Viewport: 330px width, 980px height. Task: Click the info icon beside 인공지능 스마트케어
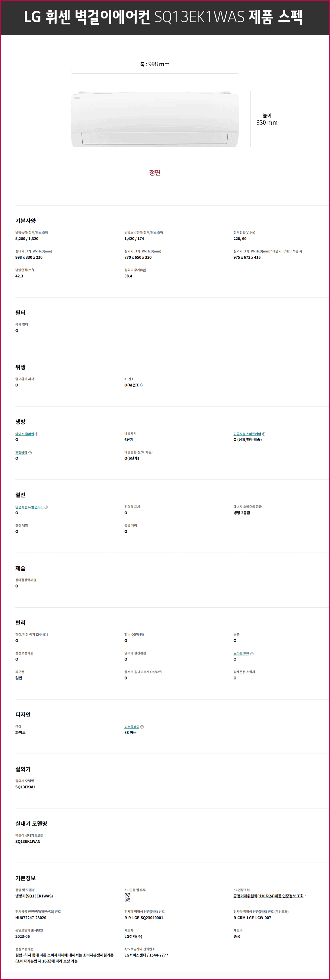[x=264, y=434]
